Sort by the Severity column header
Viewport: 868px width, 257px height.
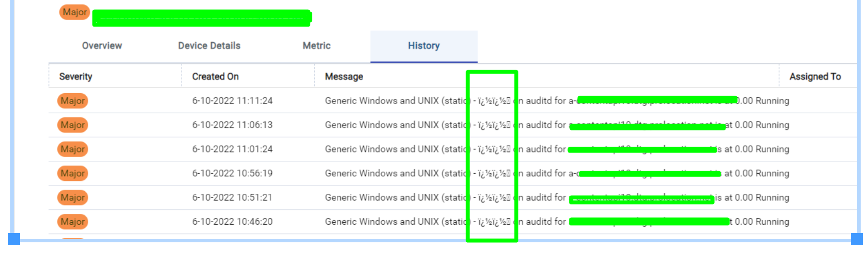(75, 77)
